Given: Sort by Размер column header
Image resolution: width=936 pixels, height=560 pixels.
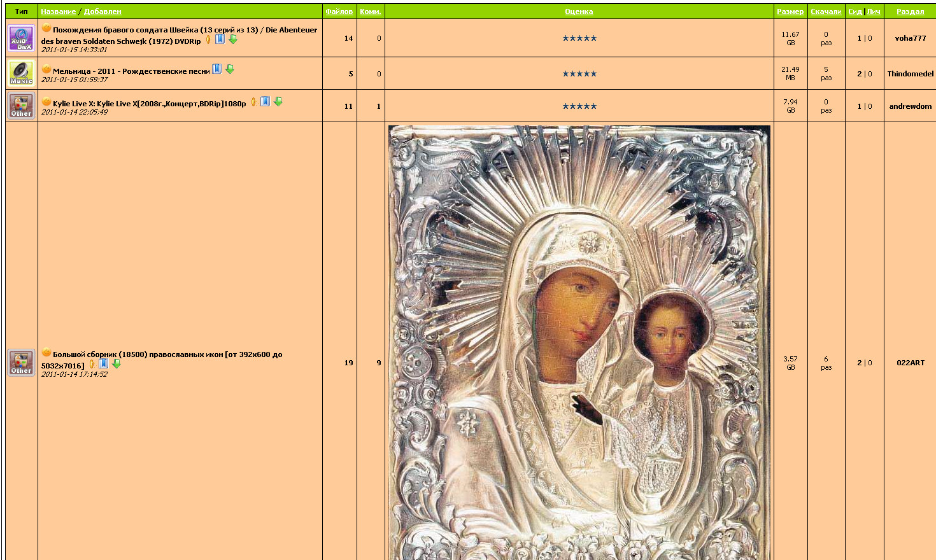Looking at the screenshot, I should tap(790, 11).
